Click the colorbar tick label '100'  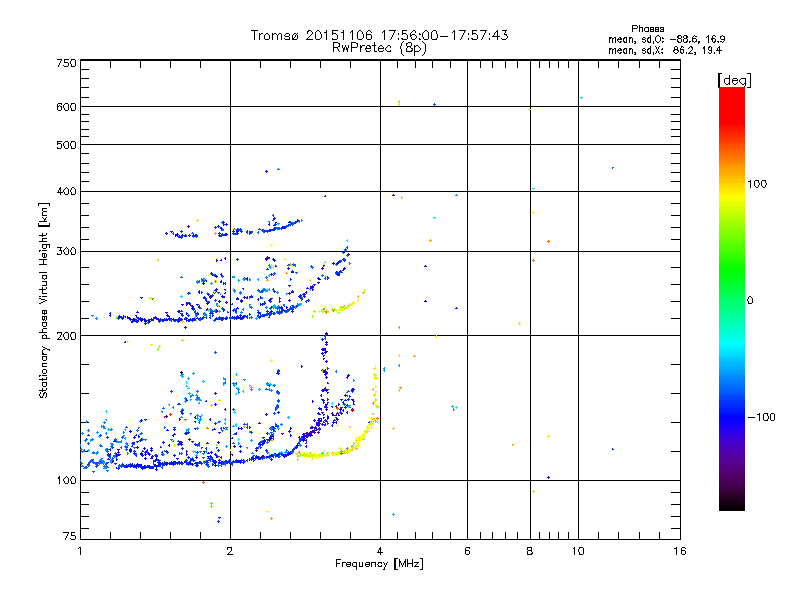tap(757, 184)
